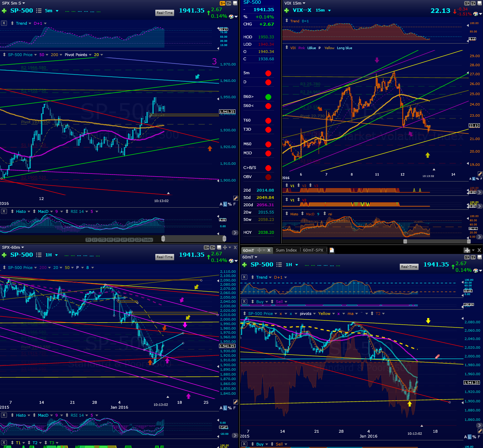Screen dimensions: 483x448
Task: Click the green plus icon beside SP-500 in the 5m chart
Action: click(4, 11)
